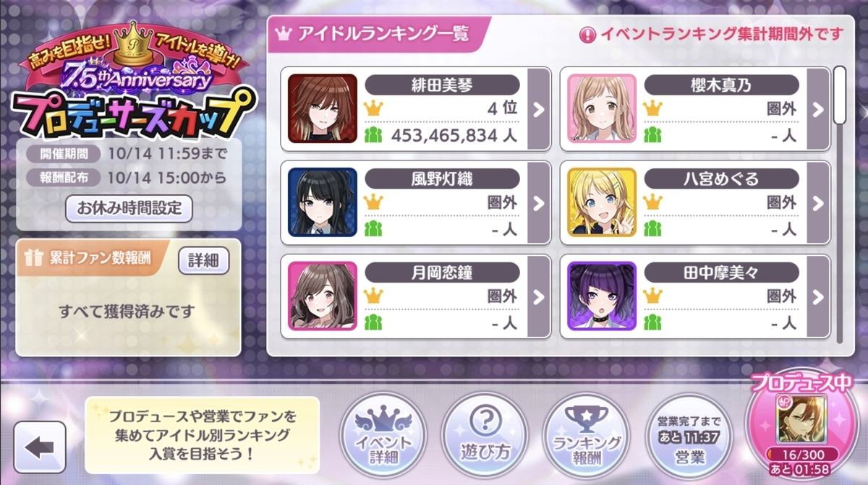Open 営業 timer circle button
The height and width of the screenshot is (485, 868).
coord(687,434)
